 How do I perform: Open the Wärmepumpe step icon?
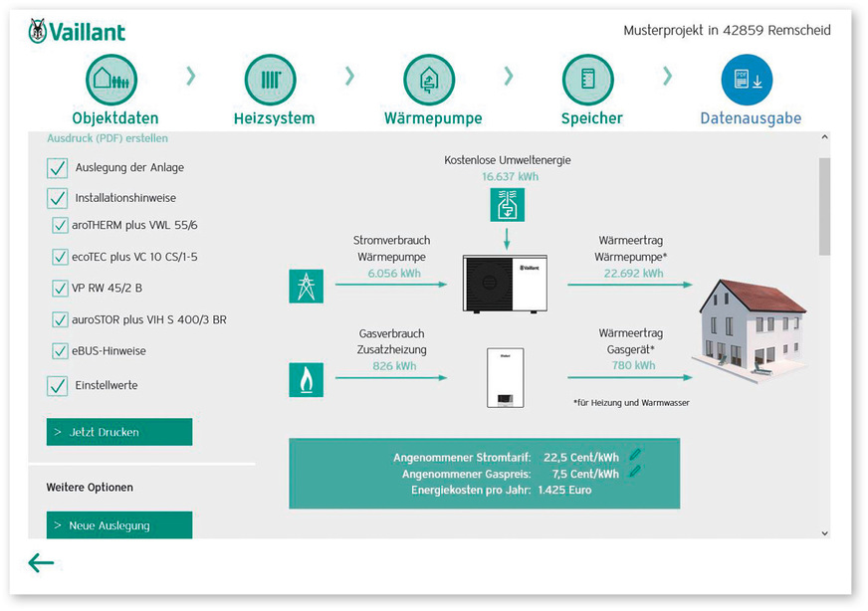coord(429,79)
